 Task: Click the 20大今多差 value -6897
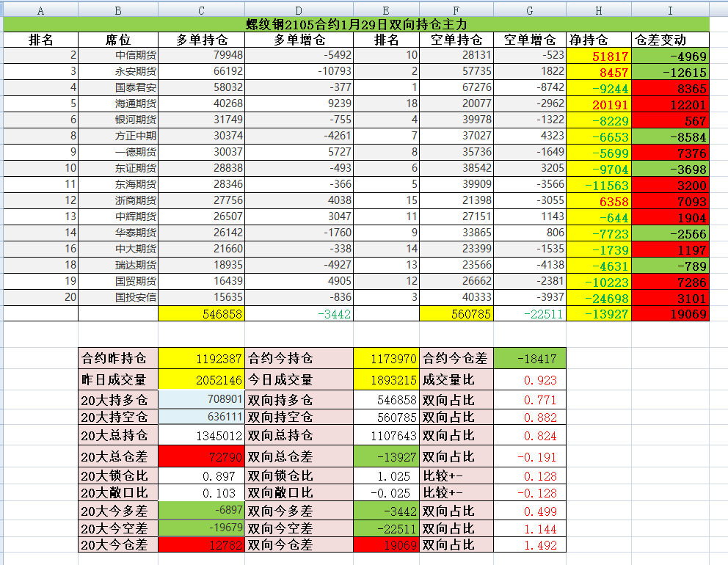(201, 510)
